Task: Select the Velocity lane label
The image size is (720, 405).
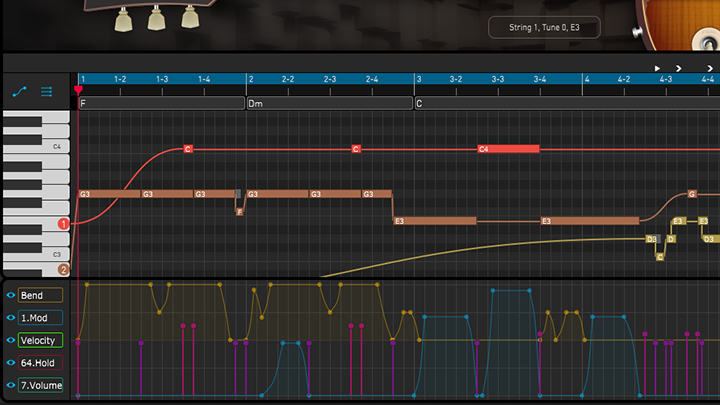Action: (40, 341)
